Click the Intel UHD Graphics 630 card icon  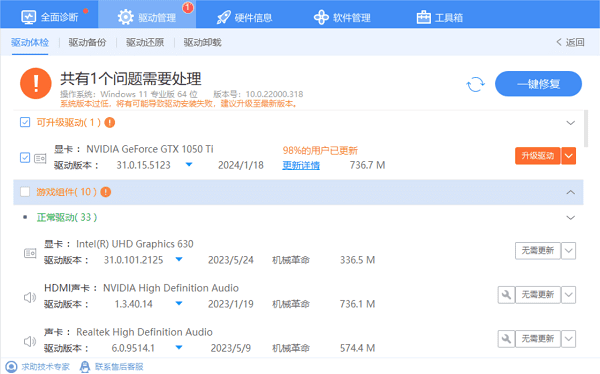pyautogui.click(x=30, y=253)
